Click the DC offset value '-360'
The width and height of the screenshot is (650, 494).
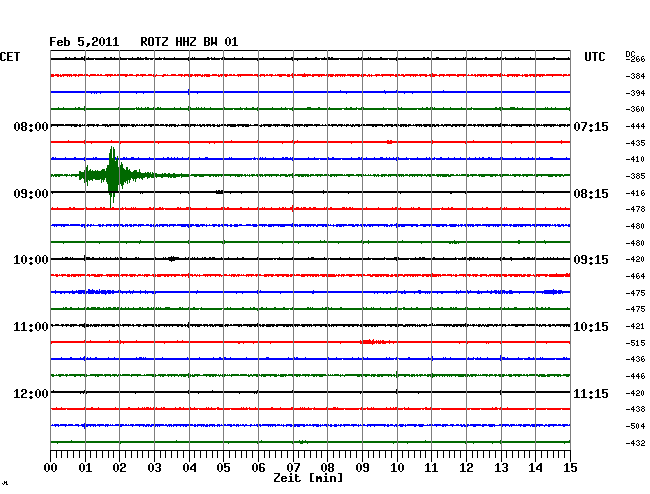[x=635, y=109]
